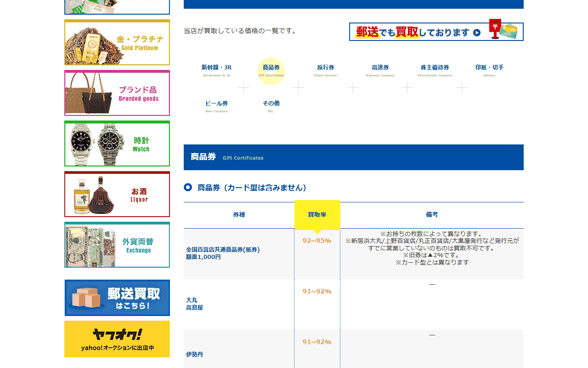The height and width of the screenshot is (368, 588).
Task: Click the ※旧券は▲2%です note
Action: [432, 255]
